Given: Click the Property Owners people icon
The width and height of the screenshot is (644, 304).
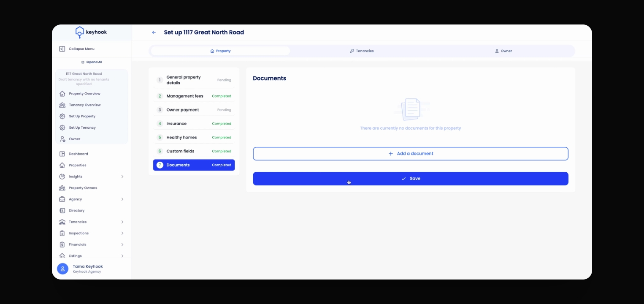Looking at the screenshot, I should (x=62, y=188).
